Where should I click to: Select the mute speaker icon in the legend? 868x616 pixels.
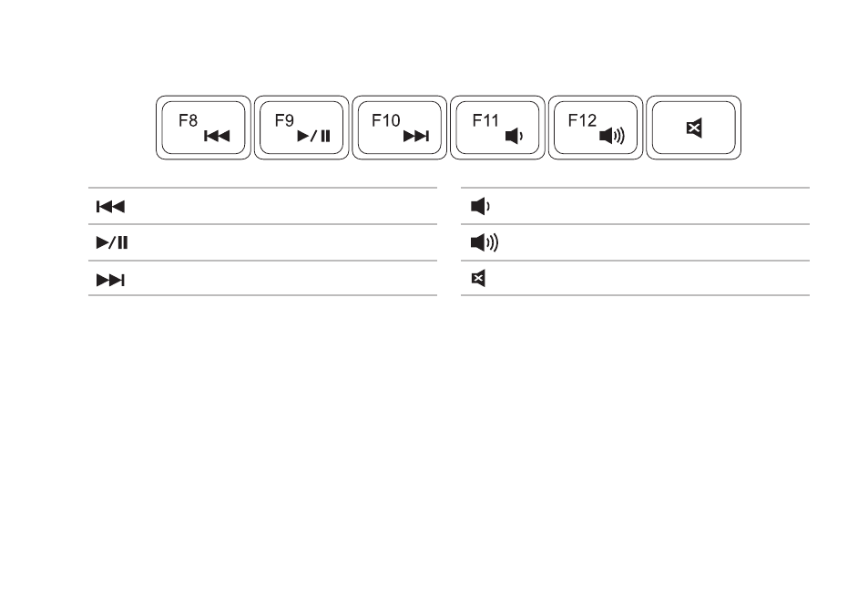[478, 278]
